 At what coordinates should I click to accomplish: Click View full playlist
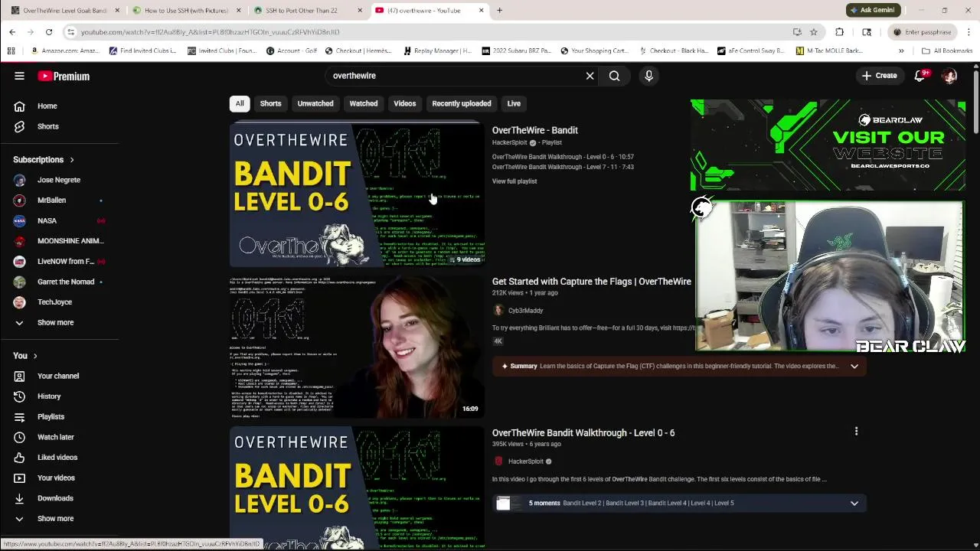click(514, 181)
